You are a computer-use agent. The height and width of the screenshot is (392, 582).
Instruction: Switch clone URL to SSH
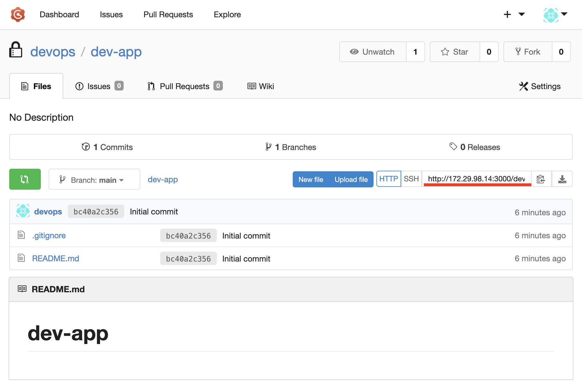coord(411,179)
